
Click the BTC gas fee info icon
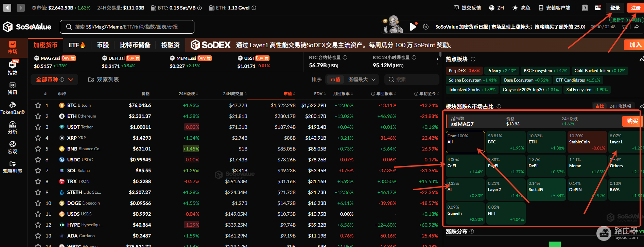click(199, 8)
